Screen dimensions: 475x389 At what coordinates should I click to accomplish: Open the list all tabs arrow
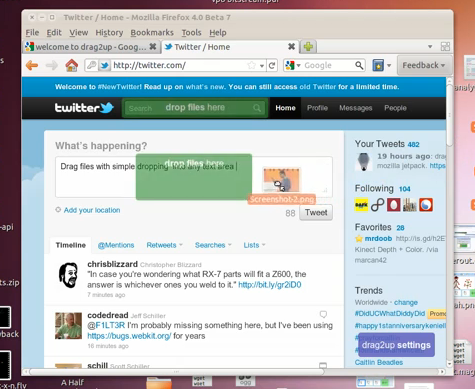(x=430, y=47)
